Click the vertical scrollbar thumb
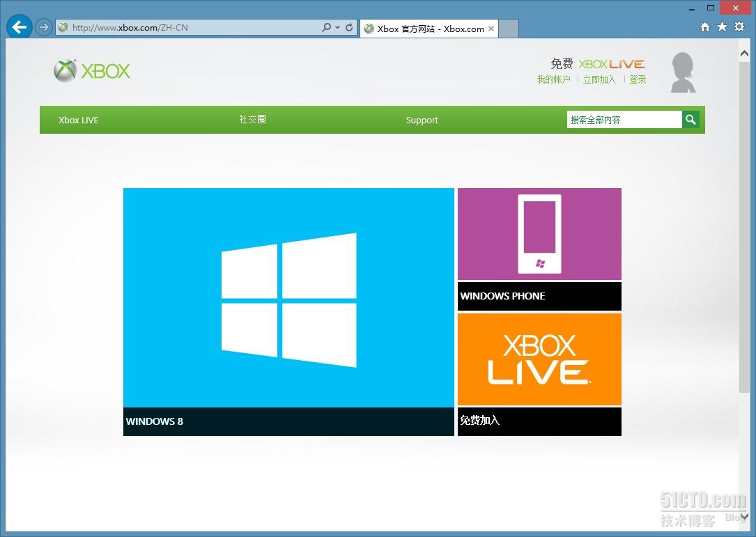The height and width of the screenshot is (537, 756). (x=744, y=228)
